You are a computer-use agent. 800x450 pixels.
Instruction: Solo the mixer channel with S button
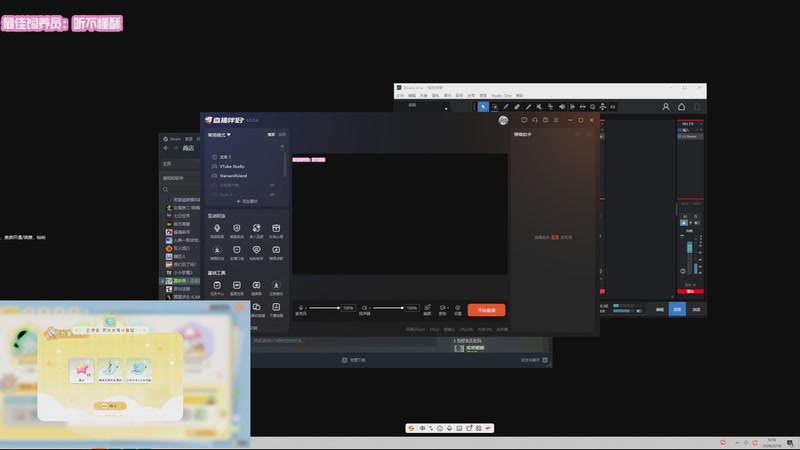tap(695, 216)
